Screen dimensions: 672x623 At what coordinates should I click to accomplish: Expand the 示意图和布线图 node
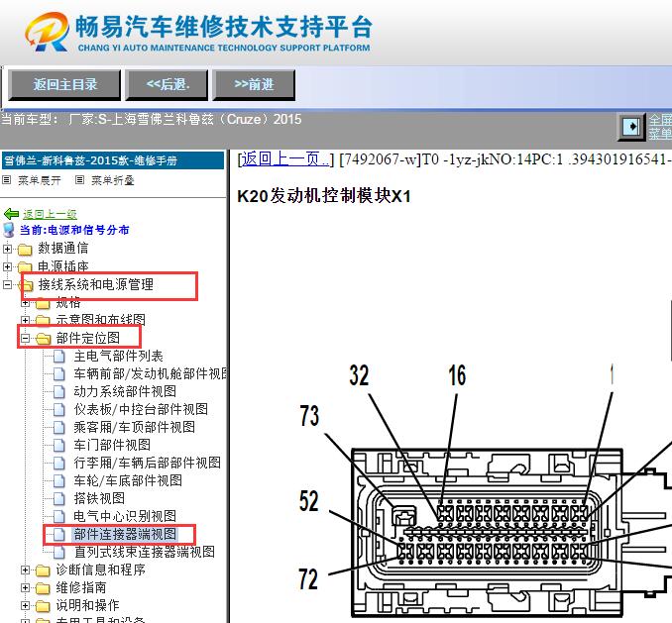(26, 320)
